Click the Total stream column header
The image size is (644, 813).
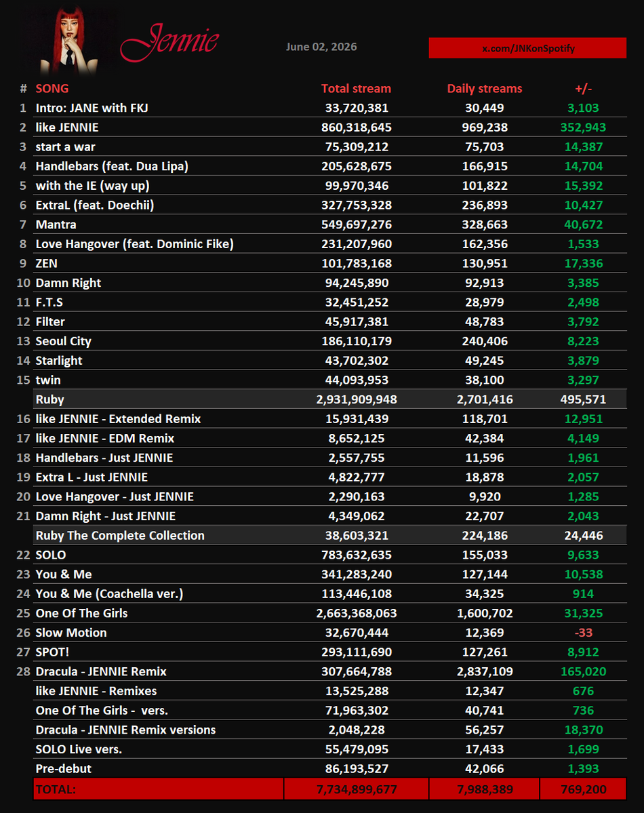356,89
